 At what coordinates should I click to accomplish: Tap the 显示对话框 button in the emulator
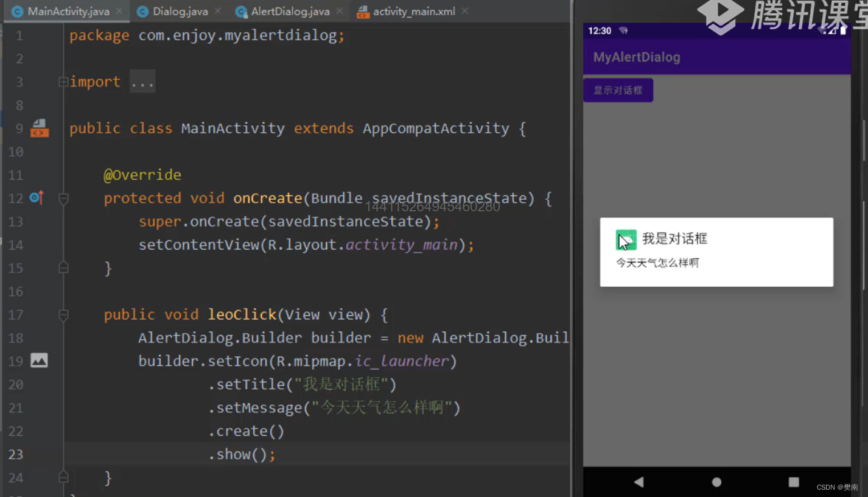(x=618, y=90)
